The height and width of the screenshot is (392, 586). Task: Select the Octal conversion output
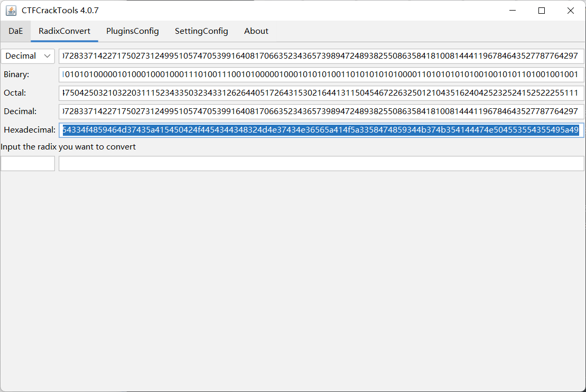click(317, 93)
